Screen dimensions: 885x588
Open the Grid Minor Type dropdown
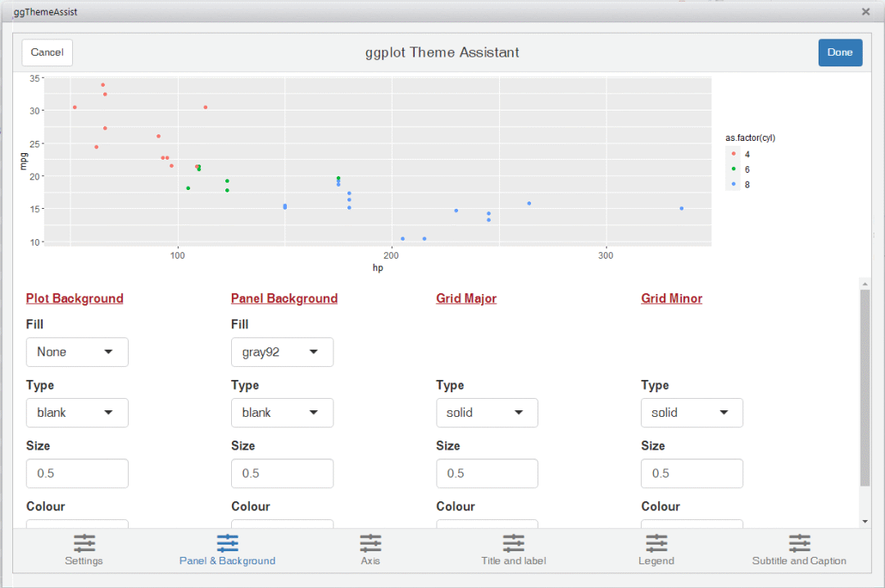(692, 413)
